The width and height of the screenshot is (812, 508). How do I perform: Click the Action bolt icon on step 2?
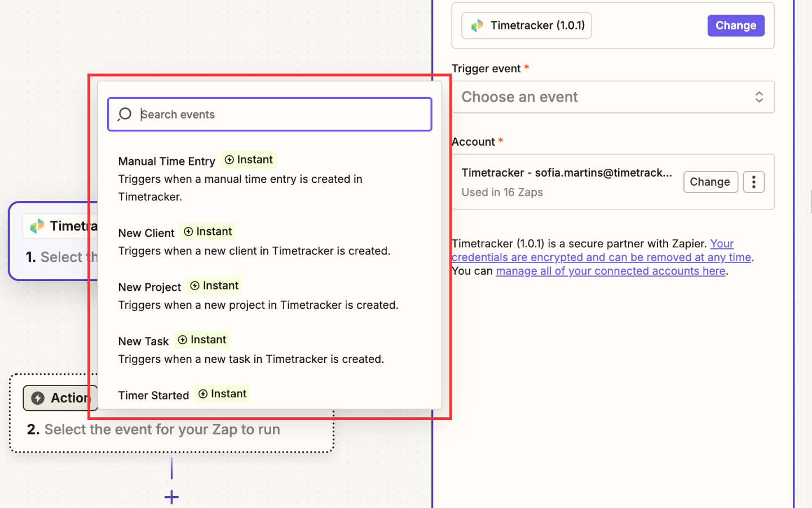tap(38, 397)
